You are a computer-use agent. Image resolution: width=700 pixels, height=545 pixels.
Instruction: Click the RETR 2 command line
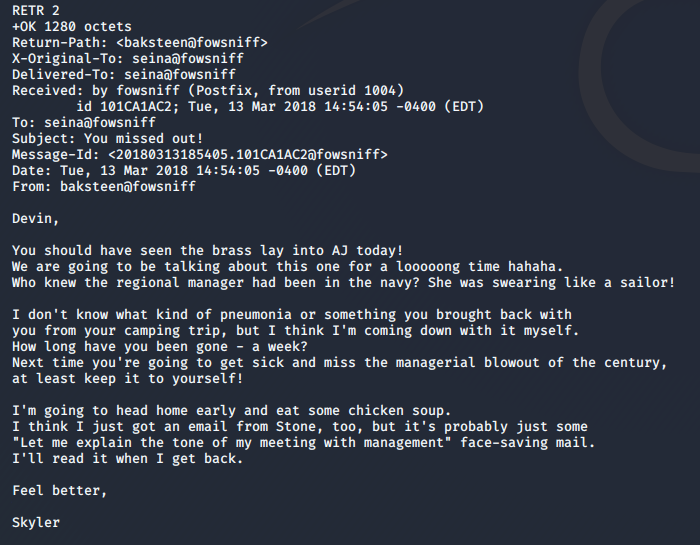37,10
